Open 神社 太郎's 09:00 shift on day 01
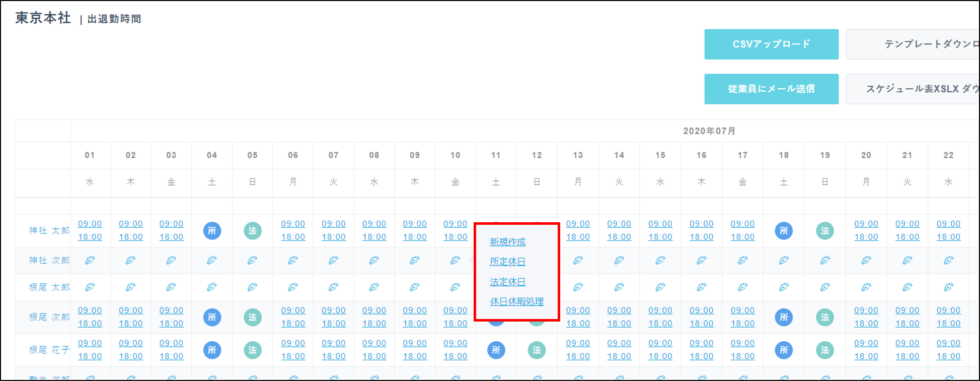980x381 pixels. [90, 224]
